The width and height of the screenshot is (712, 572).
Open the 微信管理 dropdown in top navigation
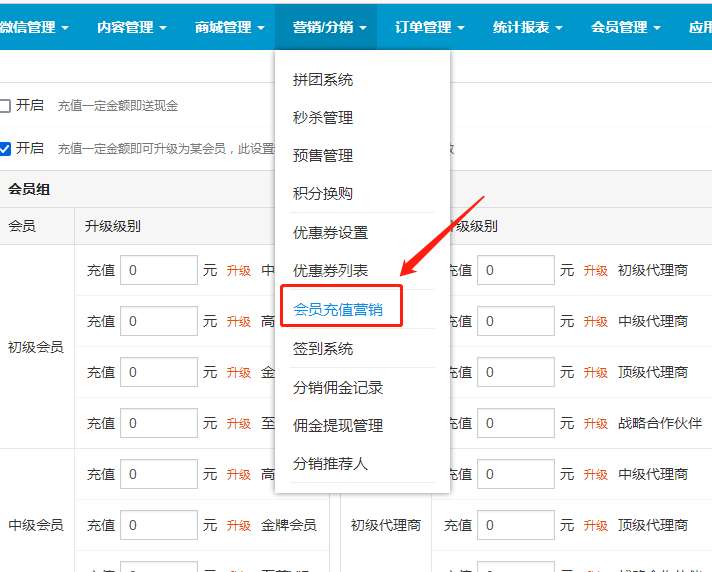[x=33, y=27]
